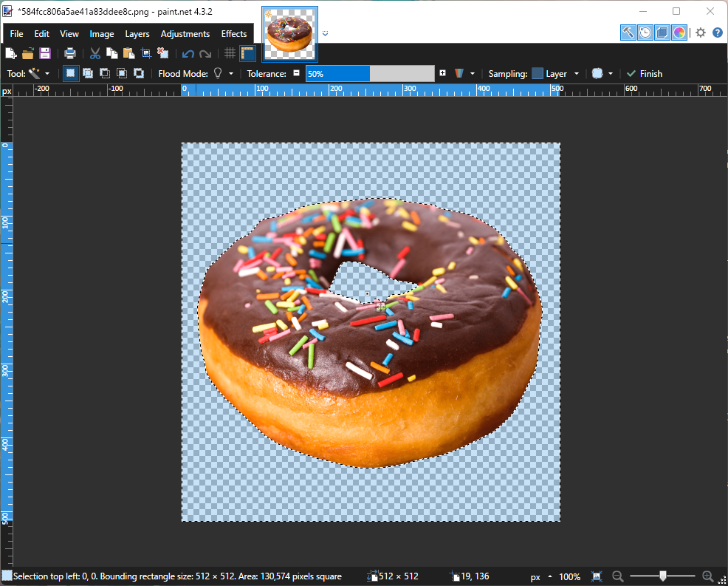Decrease tolerance with the minus button
728x586 pixels.
(296, 73)
